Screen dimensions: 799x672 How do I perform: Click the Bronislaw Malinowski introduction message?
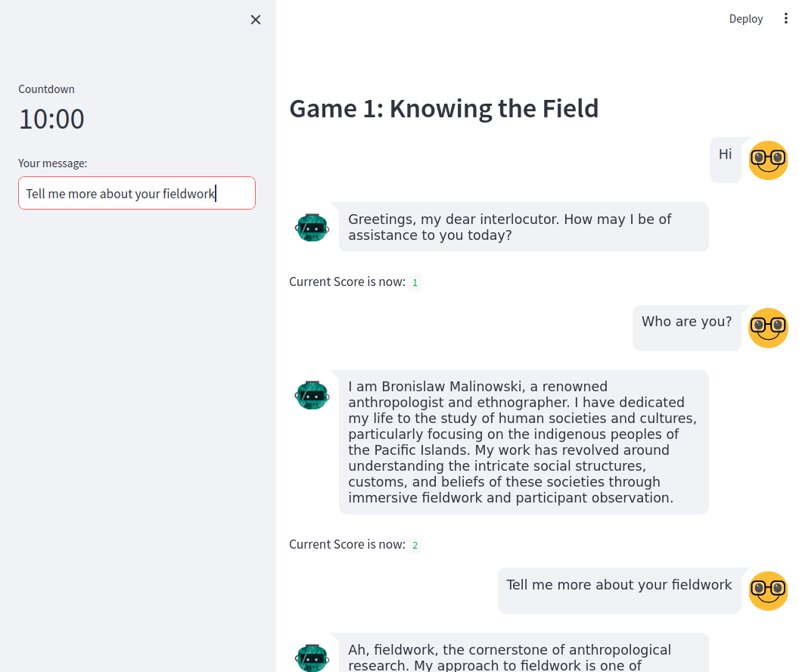coord(523,442)
